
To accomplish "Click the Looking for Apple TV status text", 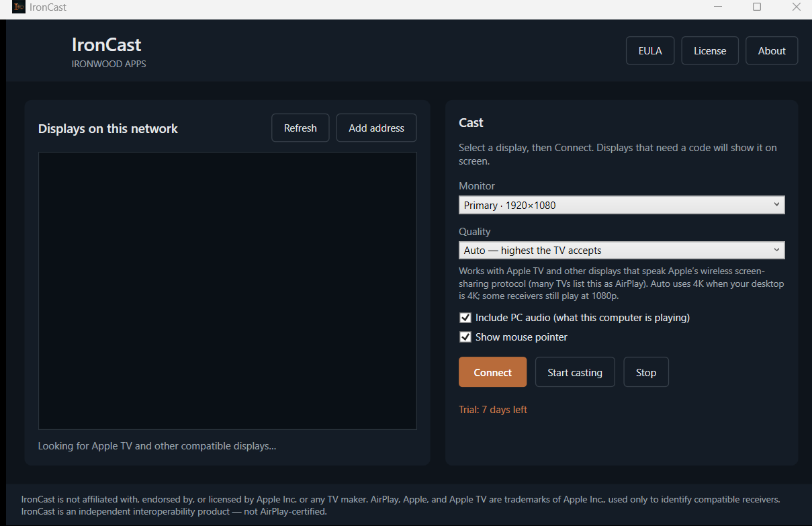I will tap(157, 445).
